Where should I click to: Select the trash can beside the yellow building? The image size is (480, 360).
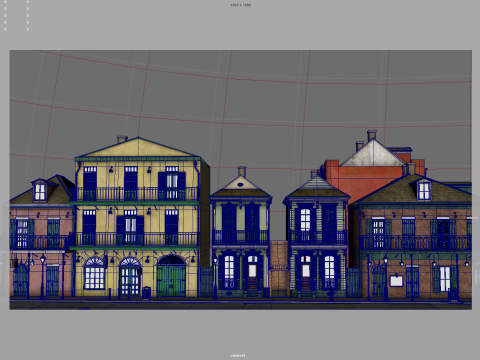(146, 293)
